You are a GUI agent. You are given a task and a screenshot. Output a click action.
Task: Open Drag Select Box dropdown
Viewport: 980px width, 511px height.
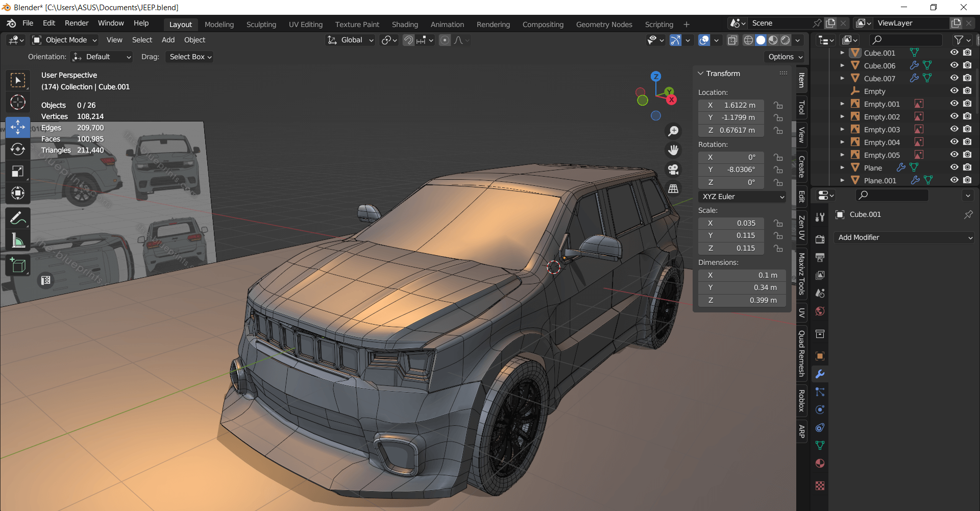click(x=189, y=57)
